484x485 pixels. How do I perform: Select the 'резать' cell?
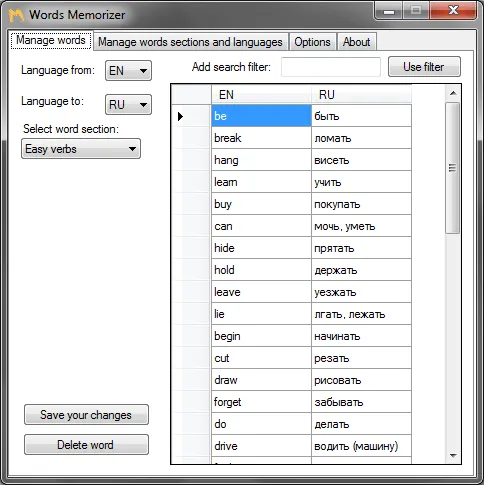pyautogui.click(x=361, y=358)
